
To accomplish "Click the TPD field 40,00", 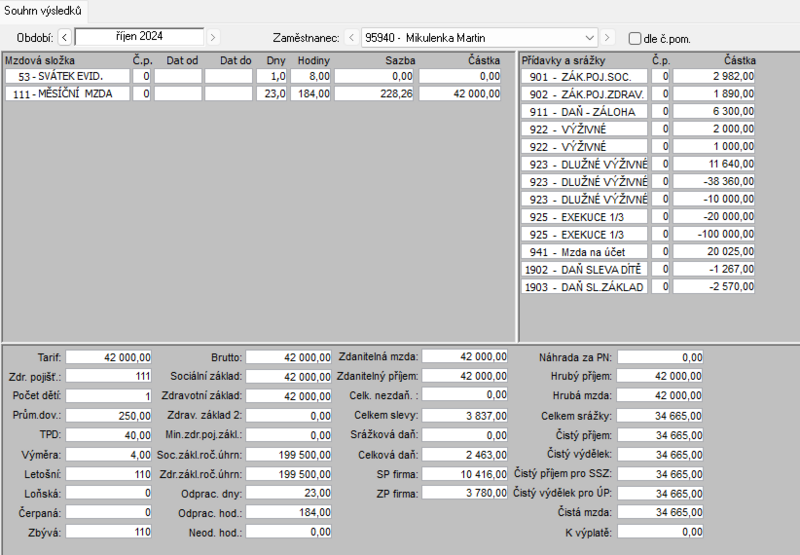I will coord(108,435).
